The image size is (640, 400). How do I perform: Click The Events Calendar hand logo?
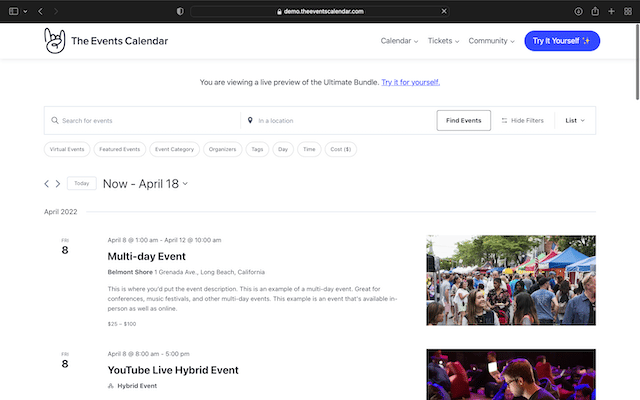(x=54, y=41)
